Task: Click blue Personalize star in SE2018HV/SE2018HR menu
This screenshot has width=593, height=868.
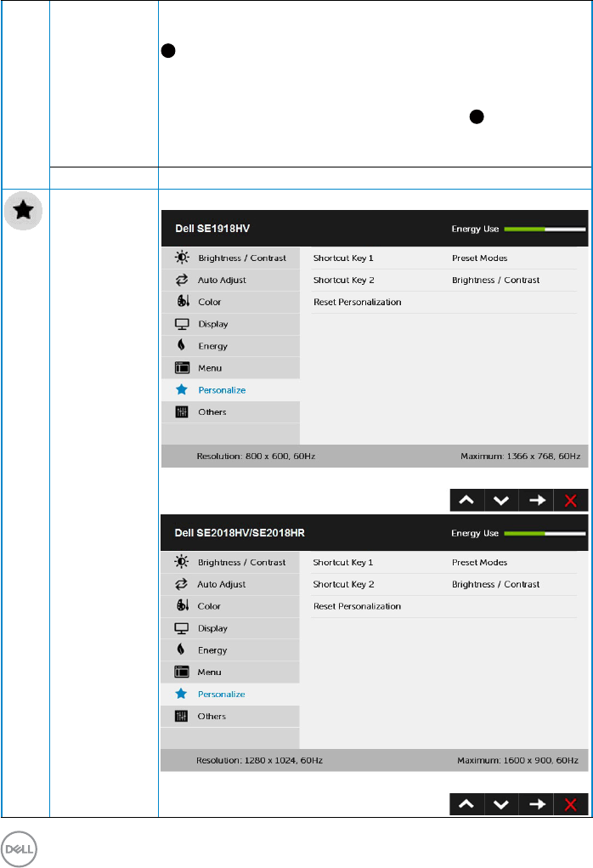Action: pos(181,694)
